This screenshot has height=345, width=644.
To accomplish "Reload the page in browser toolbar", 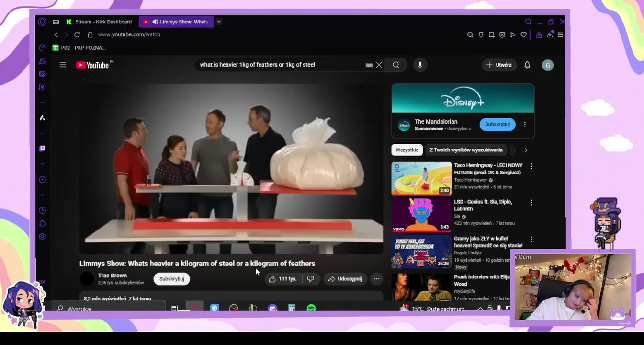I will (x=77, y=34).
